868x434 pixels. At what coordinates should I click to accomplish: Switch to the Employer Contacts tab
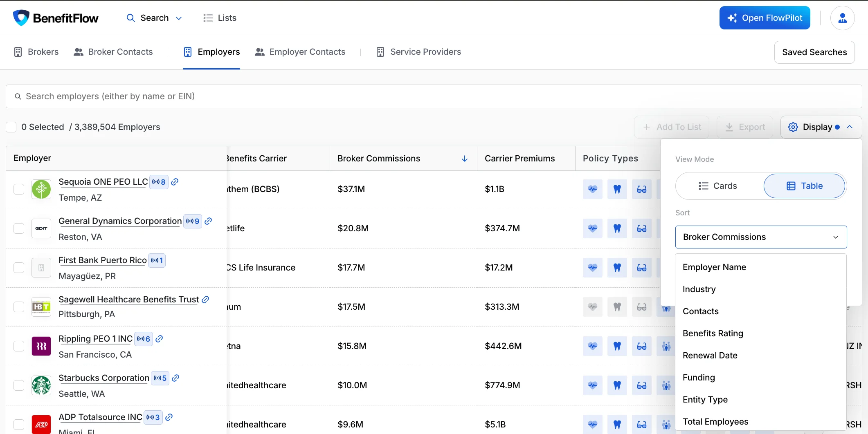pyautogui.click(x=300, y=52)
